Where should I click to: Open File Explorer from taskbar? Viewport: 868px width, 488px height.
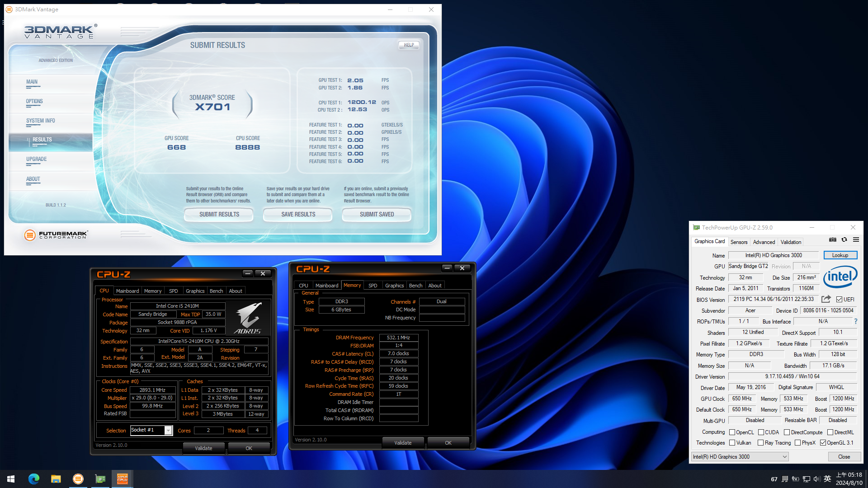56,479
